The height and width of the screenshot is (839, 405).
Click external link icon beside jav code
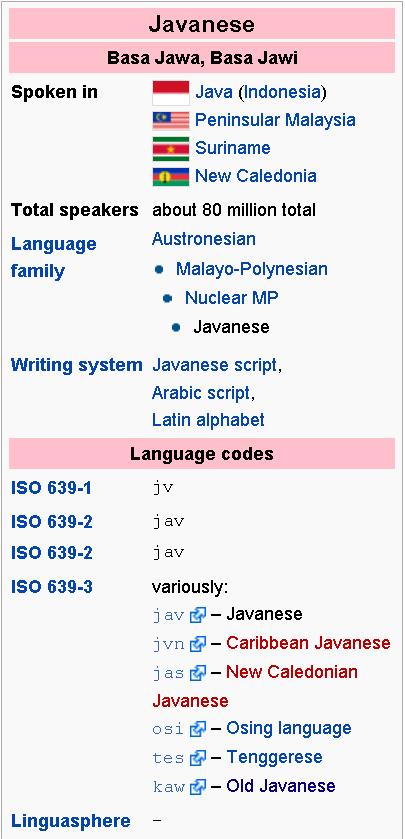[x=197, y=615]
